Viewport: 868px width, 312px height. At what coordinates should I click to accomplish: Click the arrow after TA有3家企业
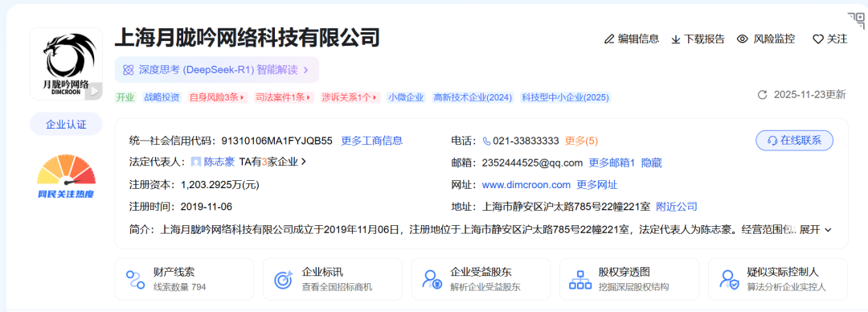pos(303,162)
